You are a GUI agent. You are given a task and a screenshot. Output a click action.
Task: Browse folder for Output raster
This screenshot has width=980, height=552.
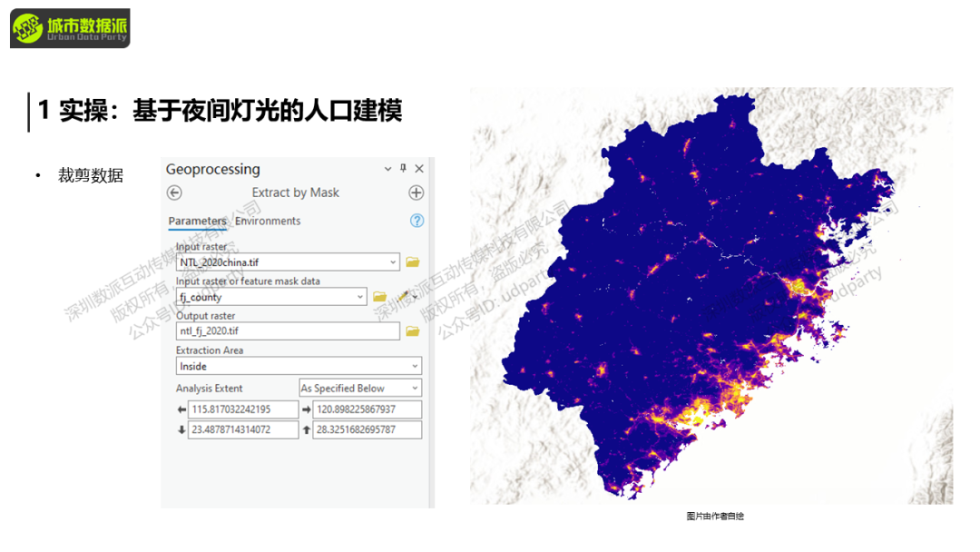point(413,330)
